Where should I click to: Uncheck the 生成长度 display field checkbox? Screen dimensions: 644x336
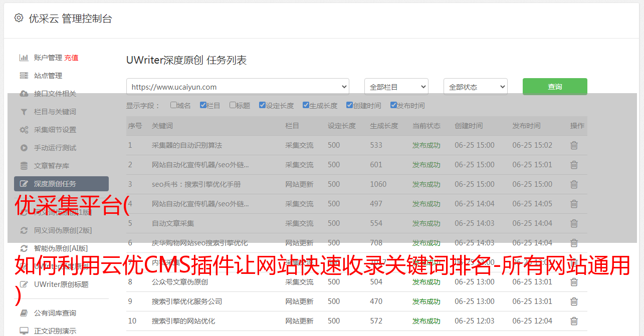pos(306,105)
